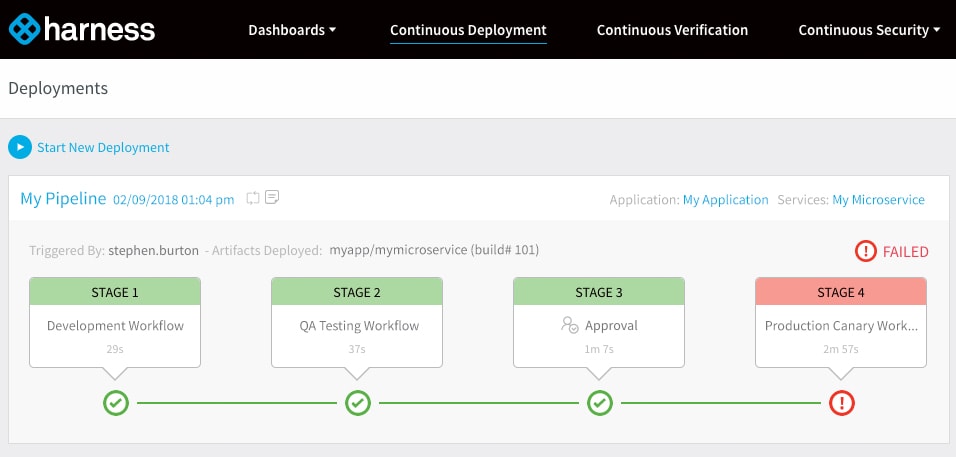This screenshot has width=956, height=457.
Task: Click the harness wordmark text
Action: pos(99,29)
